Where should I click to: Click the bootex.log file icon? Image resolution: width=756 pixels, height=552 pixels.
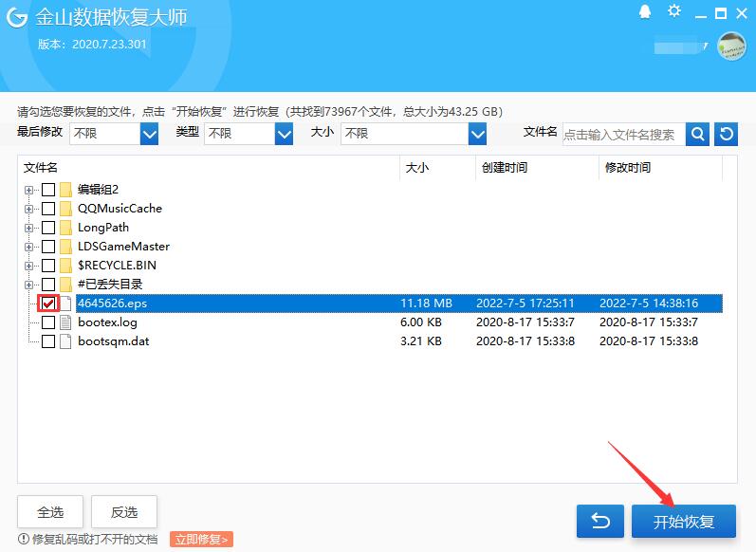pos(65,322)
